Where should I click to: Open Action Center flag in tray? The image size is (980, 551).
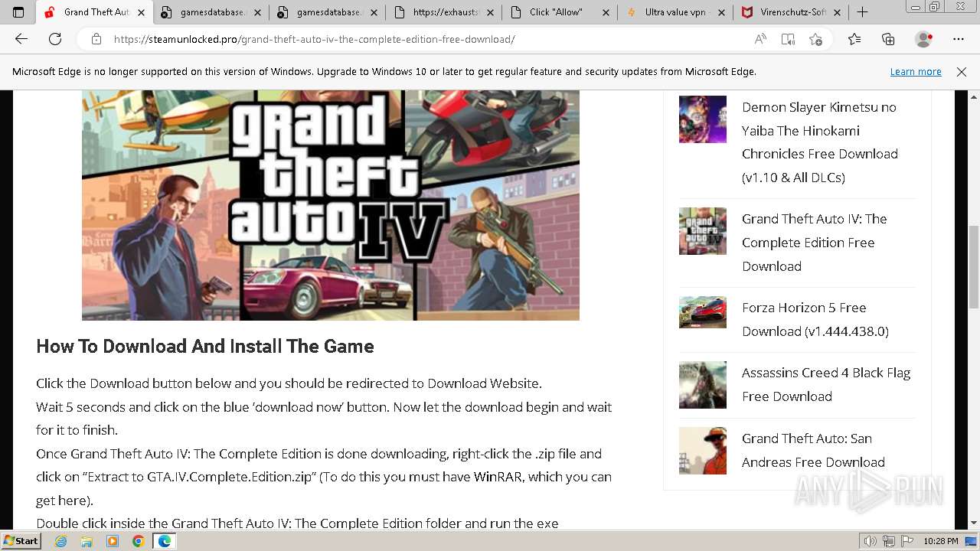pos(906,541)
